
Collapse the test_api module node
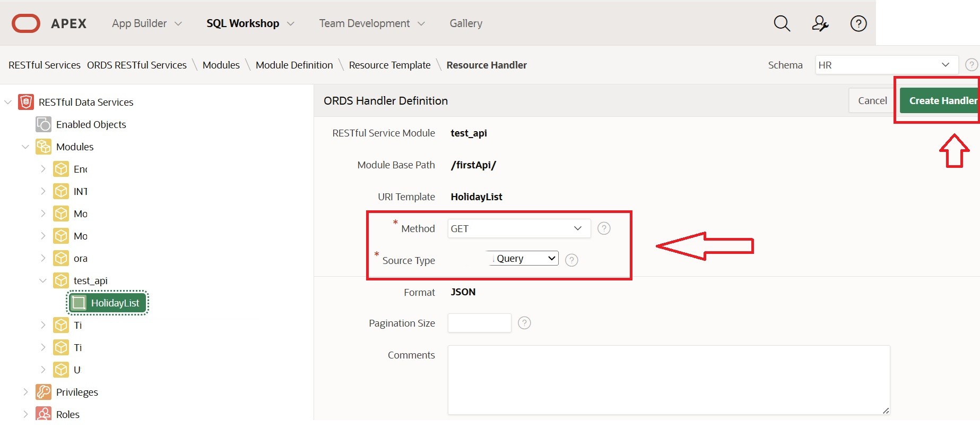click(43, 280)
